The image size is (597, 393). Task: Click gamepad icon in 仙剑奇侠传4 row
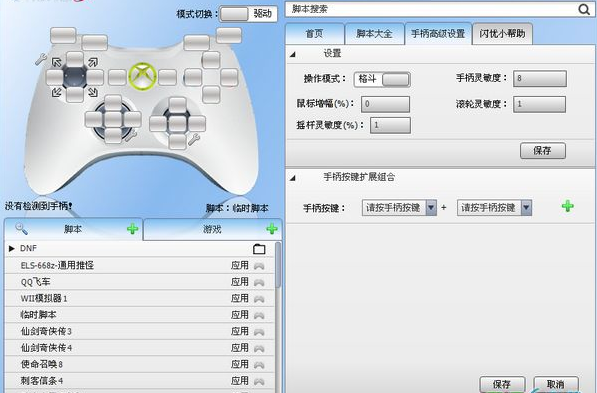click(x=259, y=348)
